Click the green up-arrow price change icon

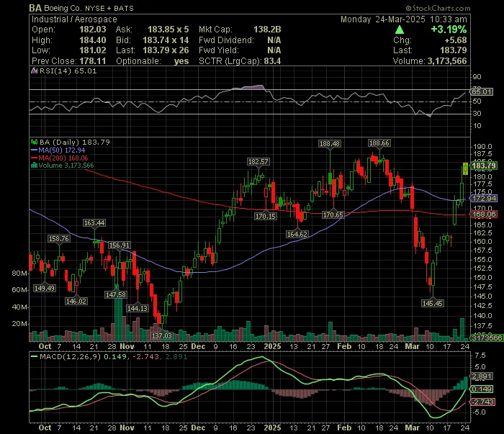(399, 30)
